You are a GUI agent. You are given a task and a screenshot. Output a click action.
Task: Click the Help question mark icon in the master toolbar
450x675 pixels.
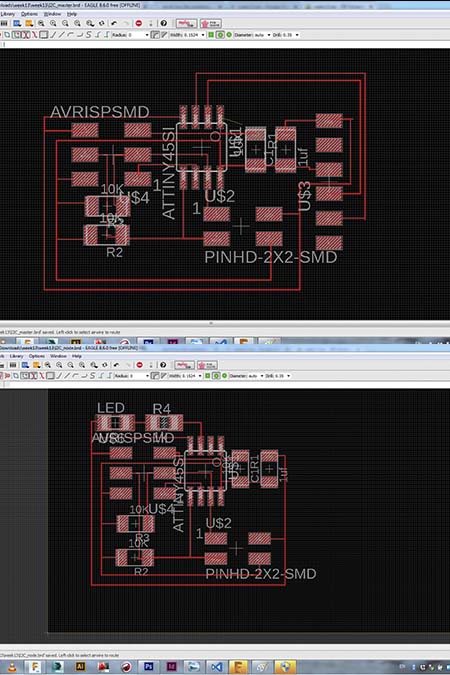click(164, 23)
